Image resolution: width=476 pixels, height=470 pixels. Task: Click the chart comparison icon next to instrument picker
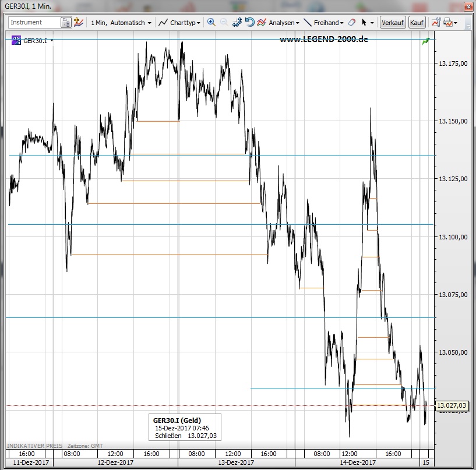pyautogui.click(x=79, y=23)
